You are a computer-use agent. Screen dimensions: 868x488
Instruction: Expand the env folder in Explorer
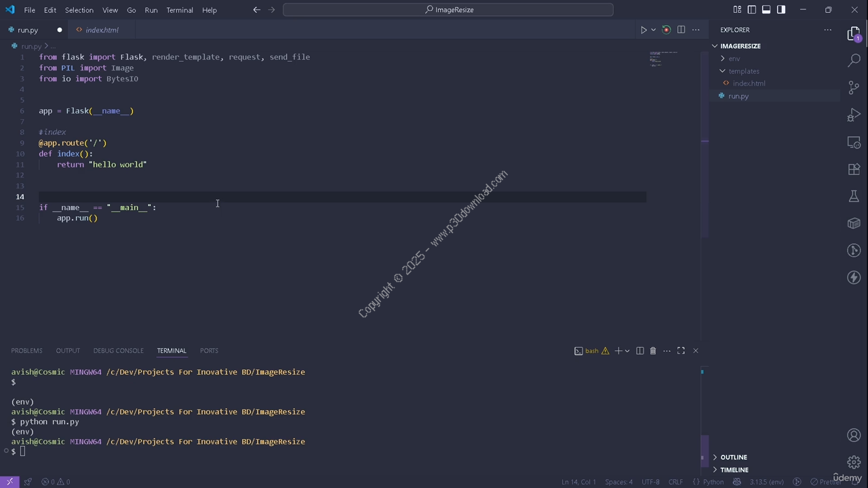click(734, 58)
